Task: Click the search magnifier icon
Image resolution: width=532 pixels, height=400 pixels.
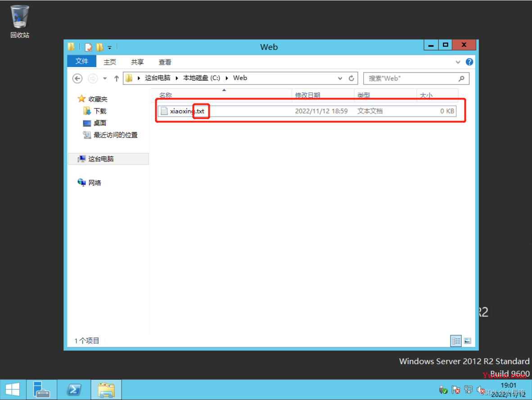Action: 461,78
